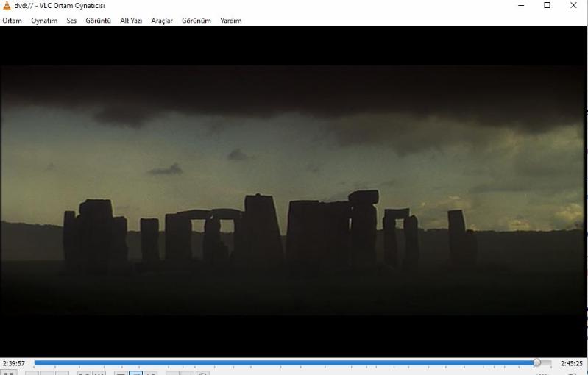Screen dimensions: 588x375
Task: Click the elapsed time 2:39:57 label
Action: pos(14,363)
